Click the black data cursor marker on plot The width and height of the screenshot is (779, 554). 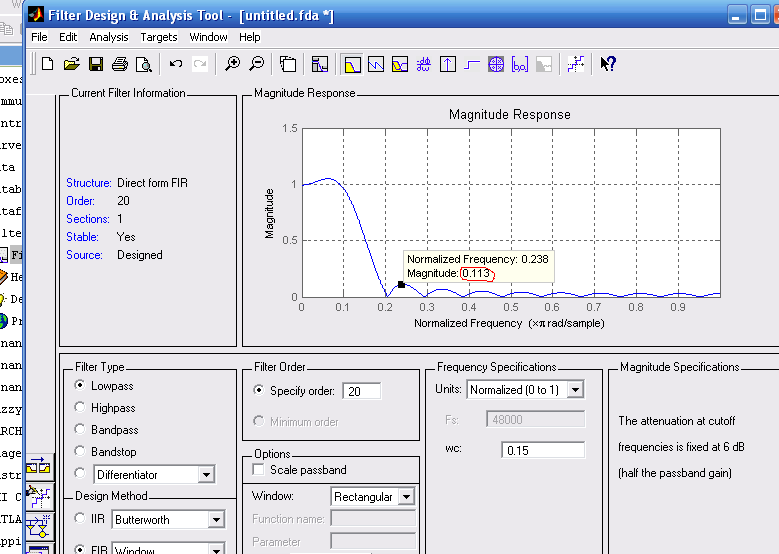point(401,285)
